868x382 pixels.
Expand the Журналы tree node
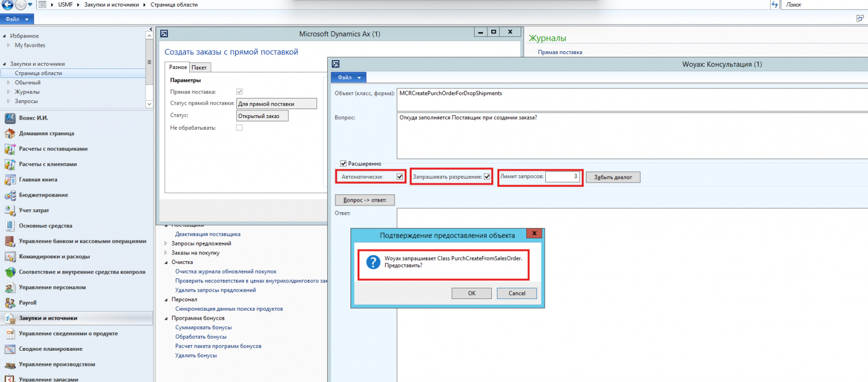8,92
